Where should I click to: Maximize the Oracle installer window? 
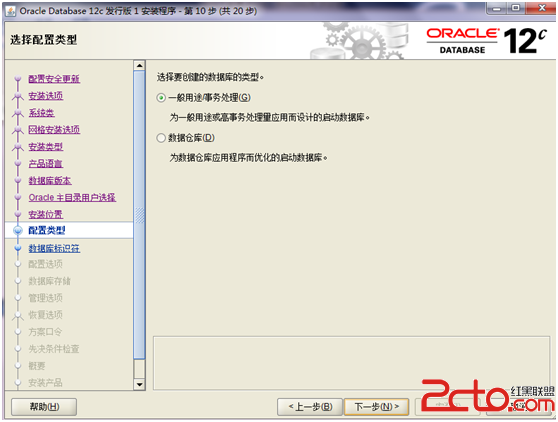tap(515, 8)
